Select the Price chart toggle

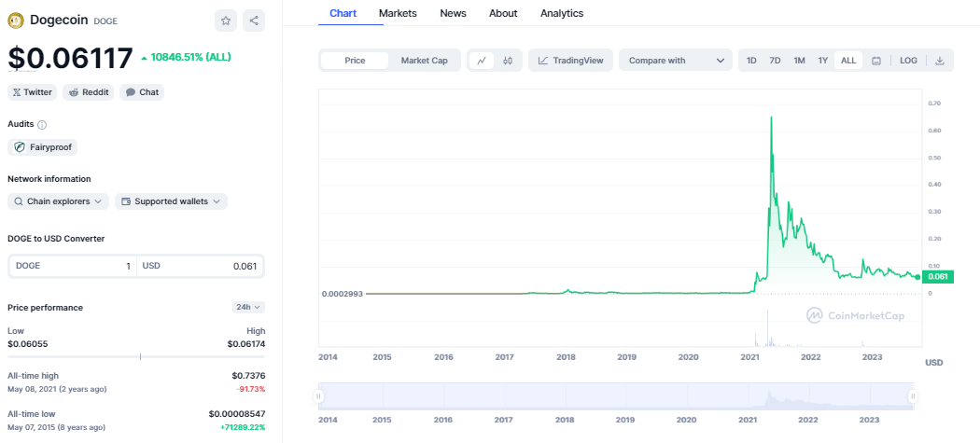pos(355,61)
